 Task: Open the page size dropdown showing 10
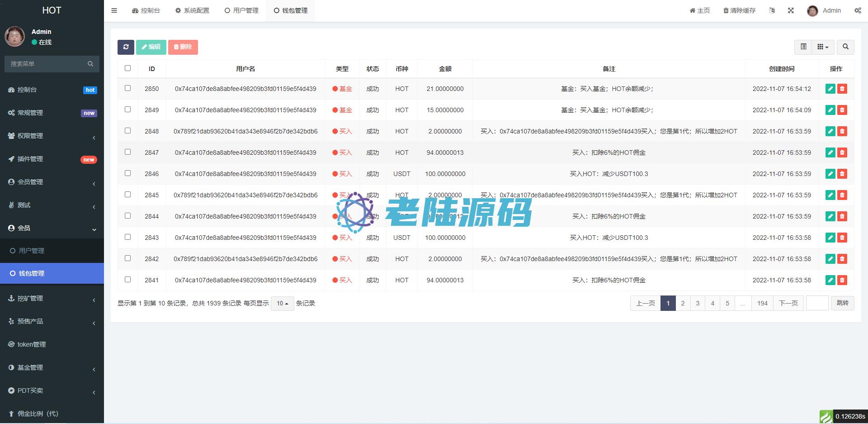(282, 303)
